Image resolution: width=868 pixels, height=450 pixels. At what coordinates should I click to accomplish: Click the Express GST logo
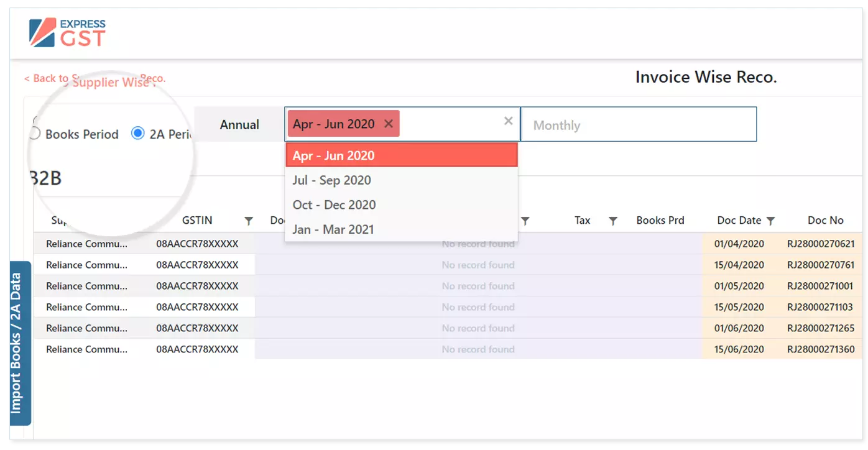click(x=68, y=33)
